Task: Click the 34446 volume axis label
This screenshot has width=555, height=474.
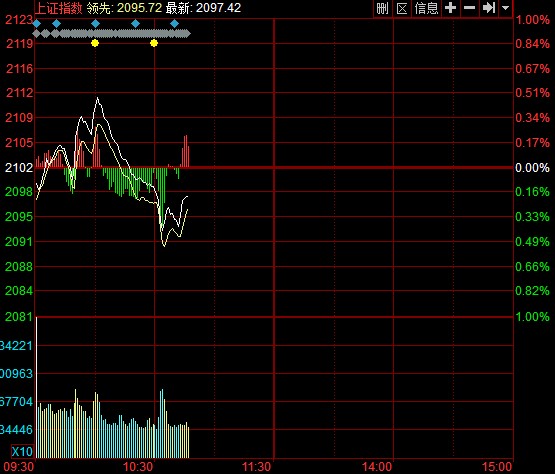Action: tap(16, 430)
